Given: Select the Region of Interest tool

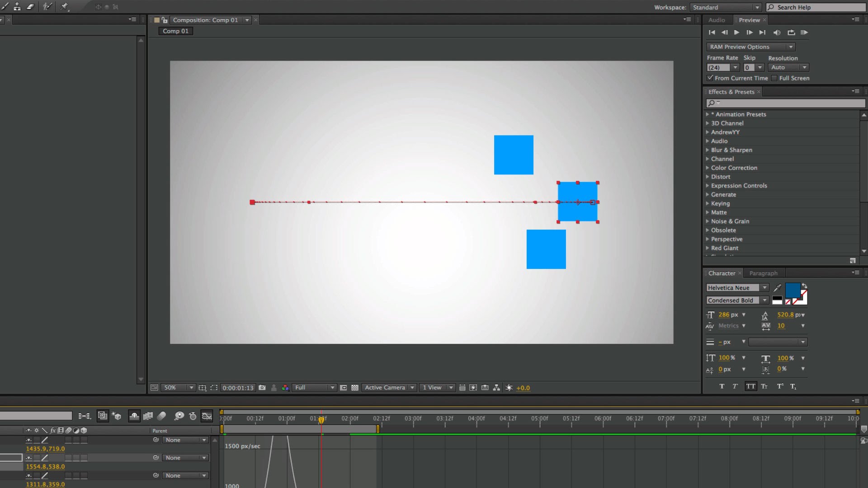Looking at the screenshot, I should coord(214,388).
